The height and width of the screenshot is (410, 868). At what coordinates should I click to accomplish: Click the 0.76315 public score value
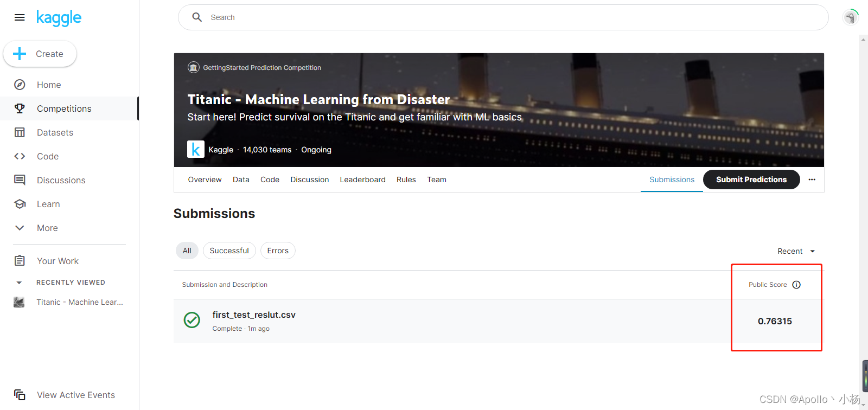tap(775, 321)
